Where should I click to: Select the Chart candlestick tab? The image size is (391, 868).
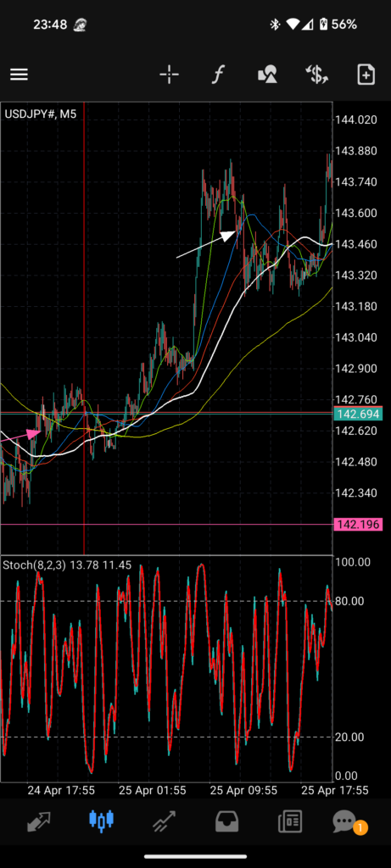pos(101,821)
